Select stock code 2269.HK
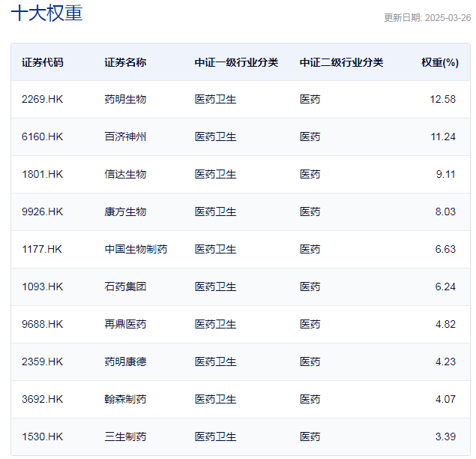The image size is (476, 459). tap(42, 99)
